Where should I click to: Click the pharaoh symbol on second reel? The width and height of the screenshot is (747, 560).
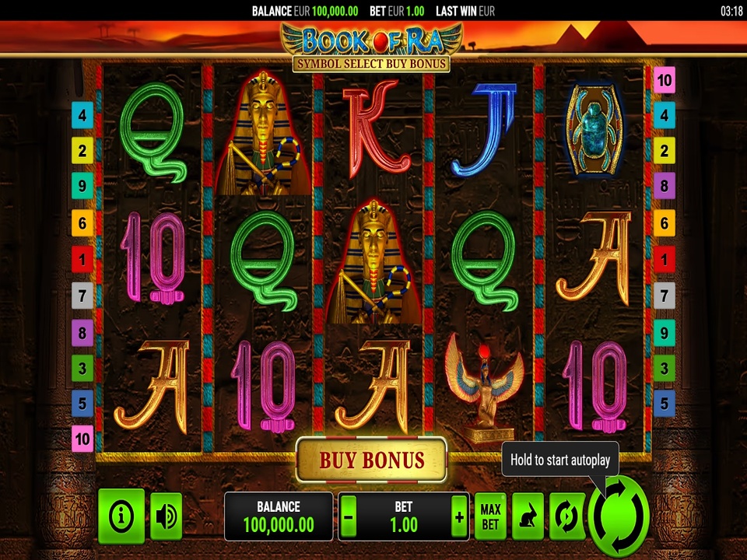point(263,133)
